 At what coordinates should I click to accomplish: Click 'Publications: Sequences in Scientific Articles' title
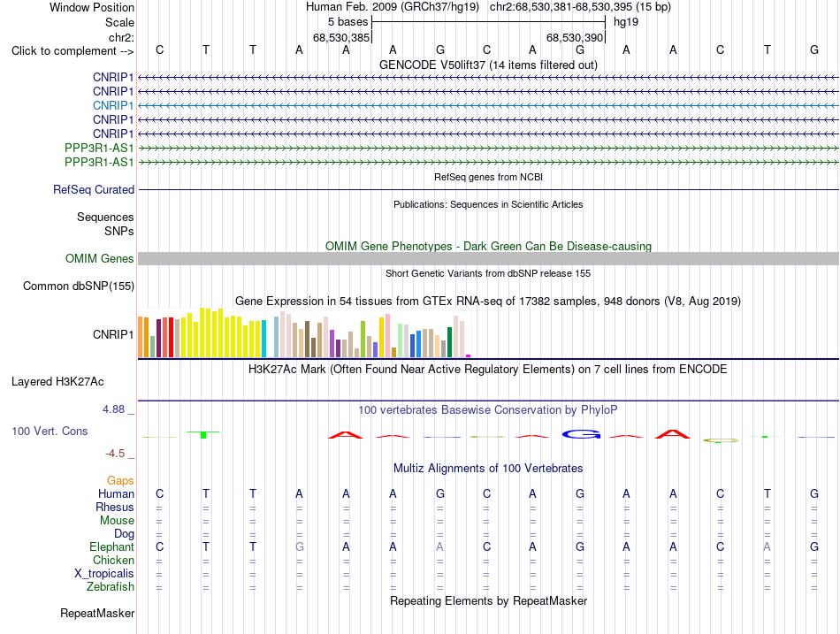point(488,205)
